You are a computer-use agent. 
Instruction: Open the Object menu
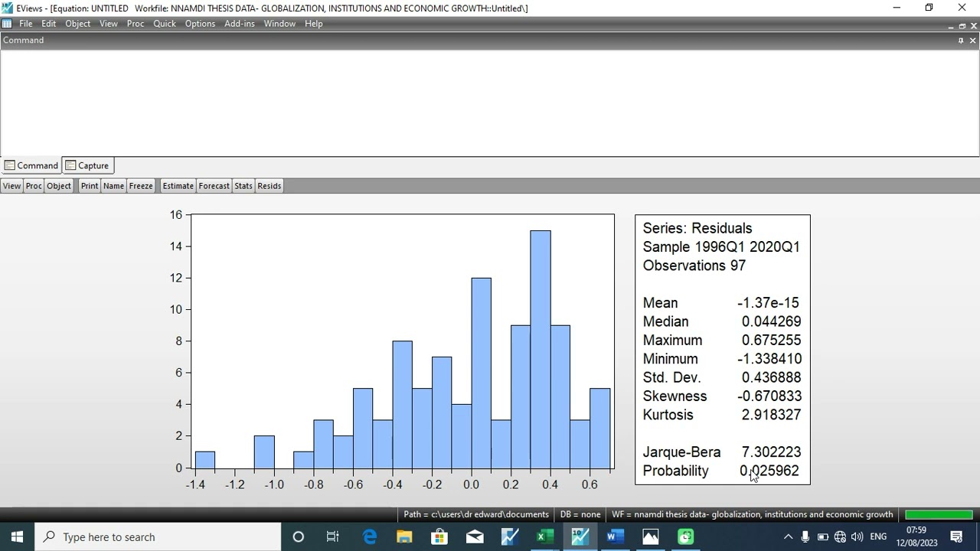pos(77,24)
